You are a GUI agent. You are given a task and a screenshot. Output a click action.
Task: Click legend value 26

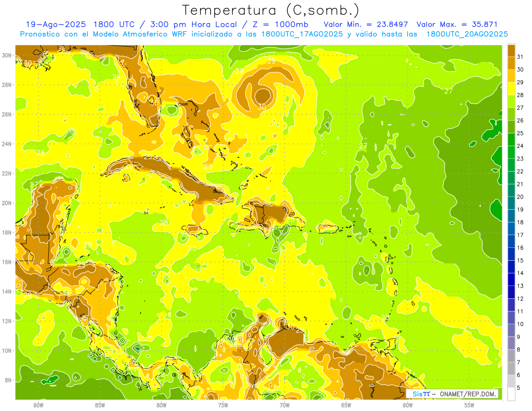click(520, 120)
